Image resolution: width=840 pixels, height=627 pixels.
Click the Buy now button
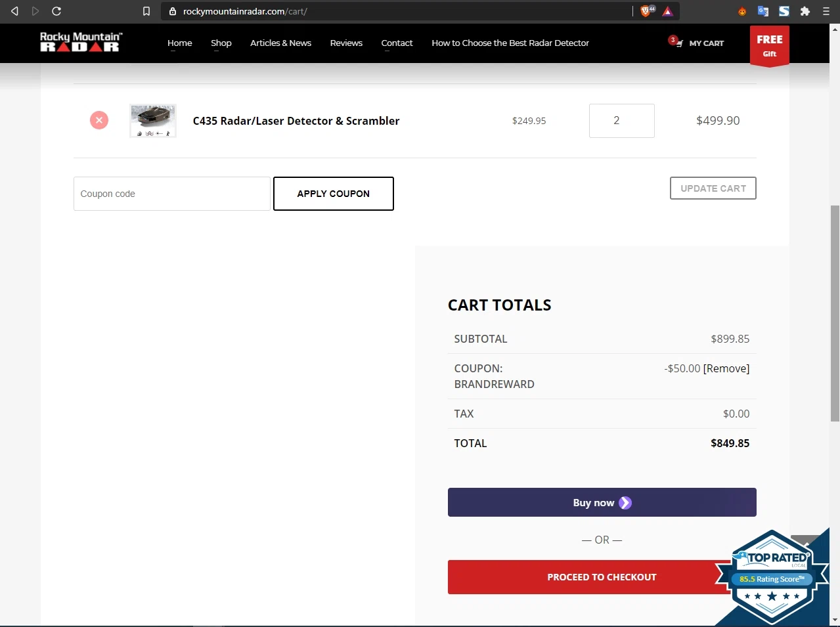(602, 502)
